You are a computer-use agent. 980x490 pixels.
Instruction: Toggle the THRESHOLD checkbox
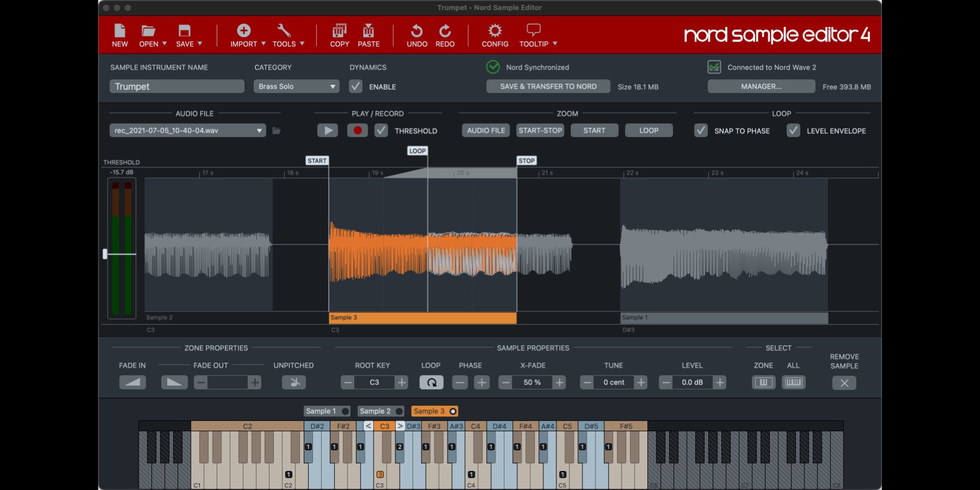[381, 131]
